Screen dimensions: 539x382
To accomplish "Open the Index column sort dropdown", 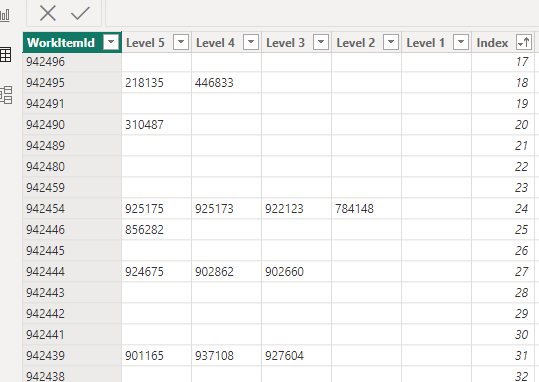I will [x=524, y=42].
